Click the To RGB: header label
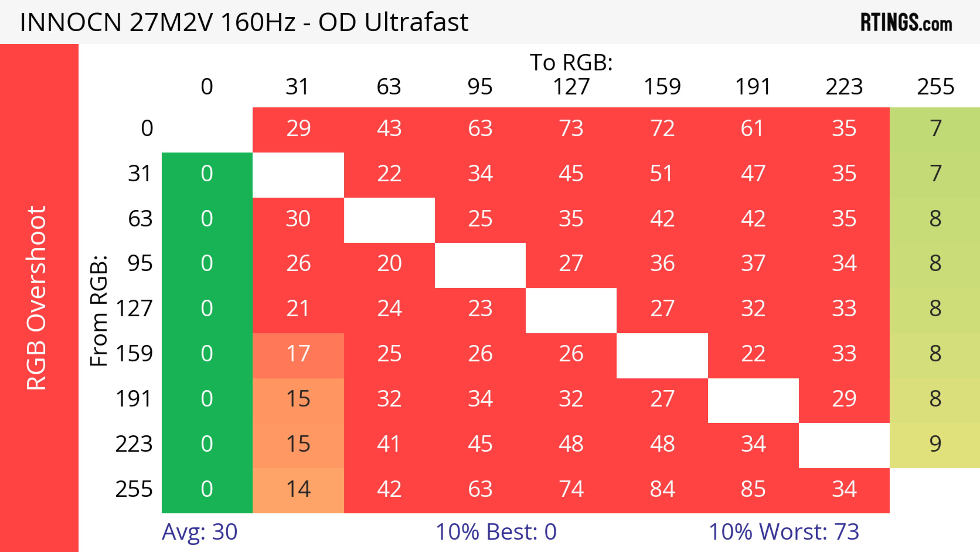This screenshot has width=980, height=552. [571, 62]
